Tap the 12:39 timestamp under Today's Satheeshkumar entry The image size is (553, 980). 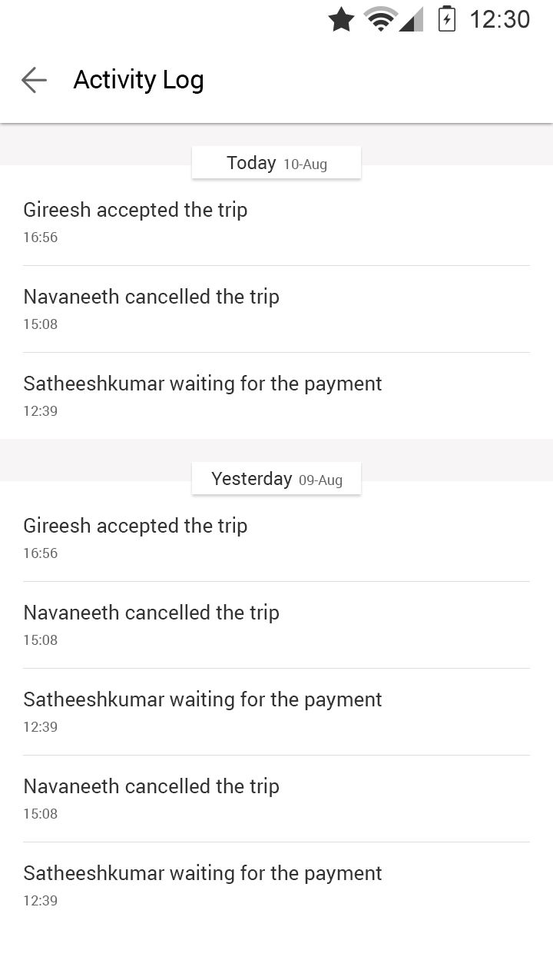point(41,411)
